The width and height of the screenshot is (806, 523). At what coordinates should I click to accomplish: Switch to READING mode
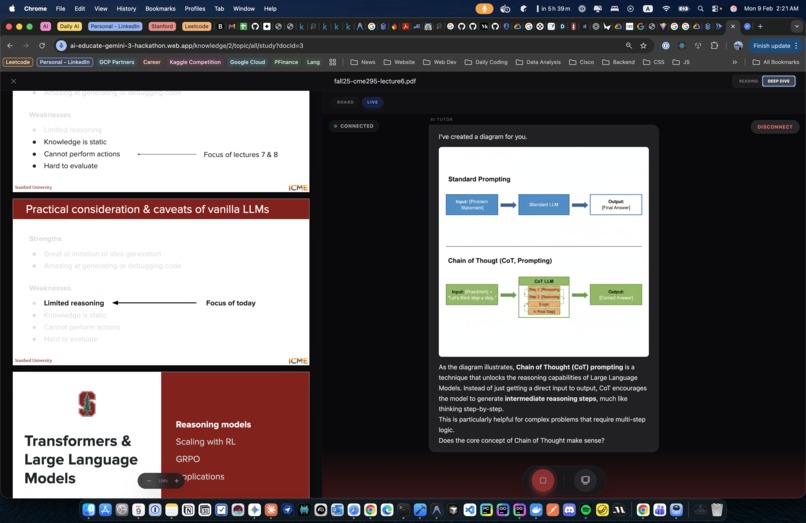(x=748, y=81)
